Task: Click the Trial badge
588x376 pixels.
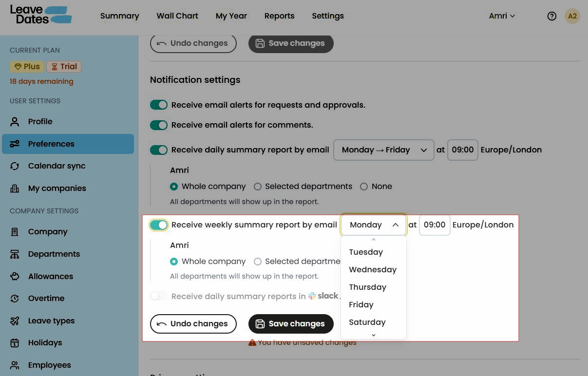Action: tap(64, 67)
